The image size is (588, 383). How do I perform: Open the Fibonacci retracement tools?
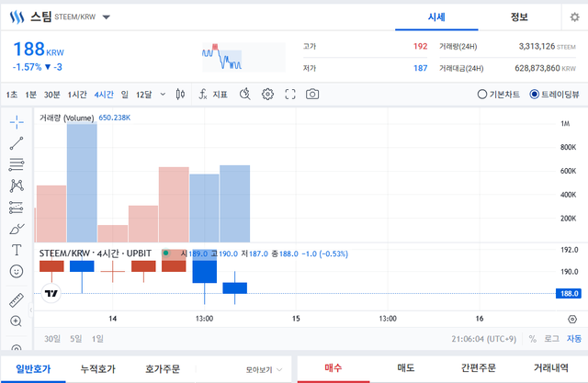[x=17, y=164]
